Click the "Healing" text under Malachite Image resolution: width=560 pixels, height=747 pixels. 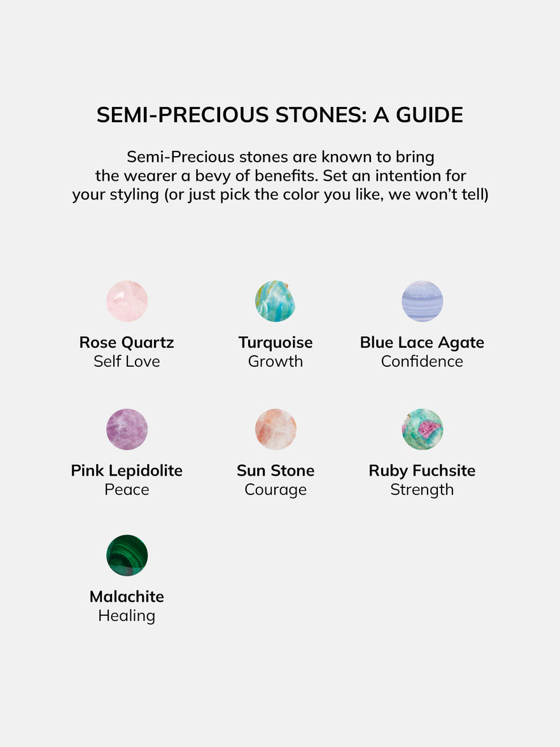point(127,616)
